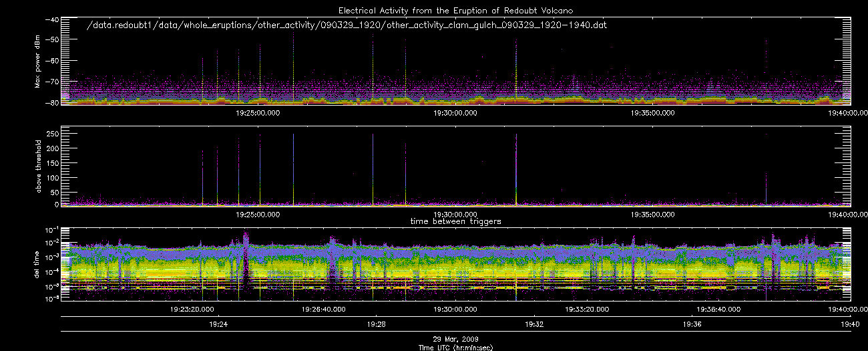The image size is (868, 351).
Task: Click the 150 tick on above threshold axis
Action: pyautogui.click(x=52, y=162)
